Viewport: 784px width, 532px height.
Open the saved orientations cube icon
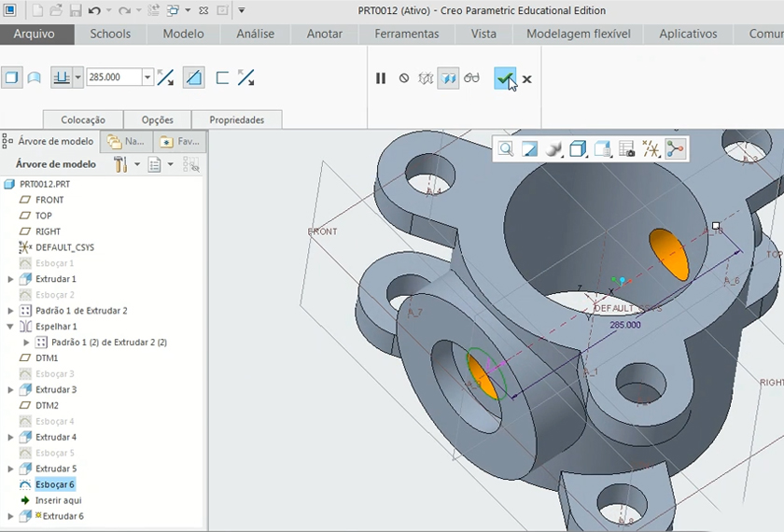(578, 148)
